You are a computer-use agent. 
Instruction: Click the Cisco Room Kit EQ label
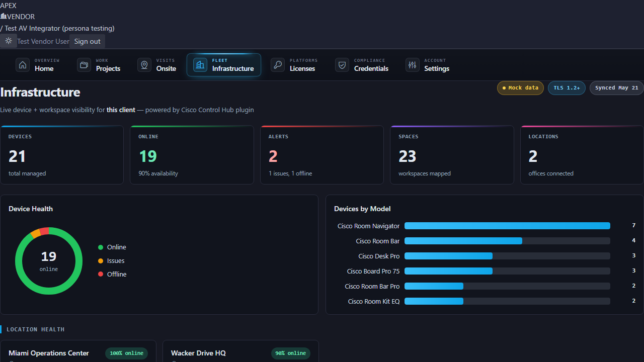click(374, 302)
